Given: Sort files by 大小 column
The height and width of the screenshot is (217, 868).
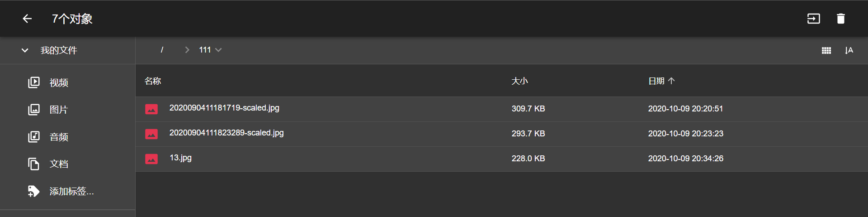Looking at the screenshot, I should (519, 81).
